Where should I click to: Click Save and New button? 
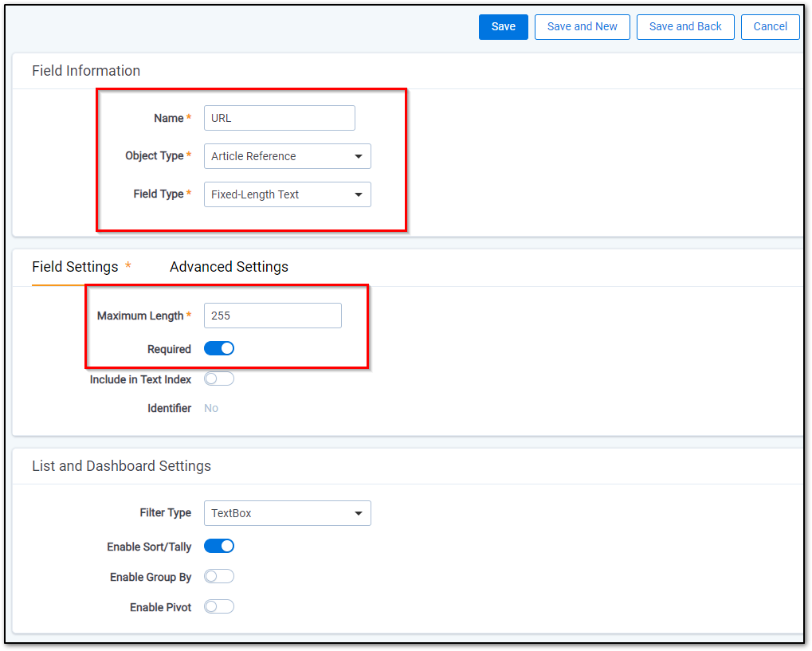pos(582,27)
